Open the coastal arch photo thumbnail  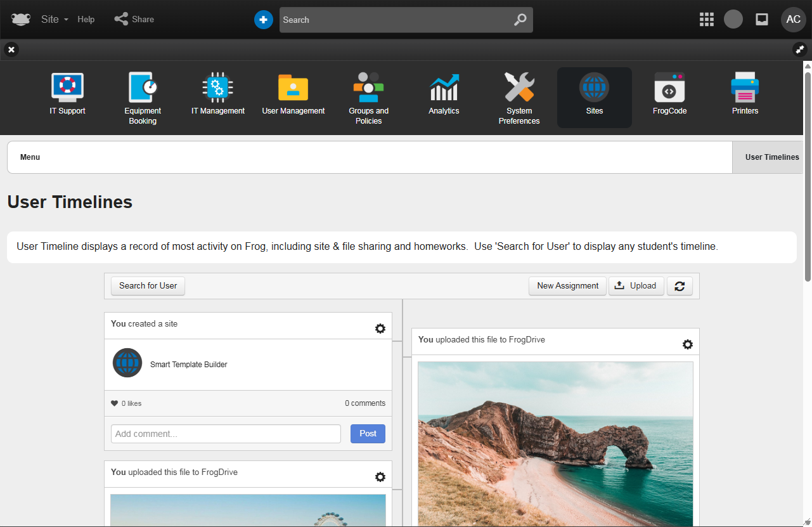(555, 444)
